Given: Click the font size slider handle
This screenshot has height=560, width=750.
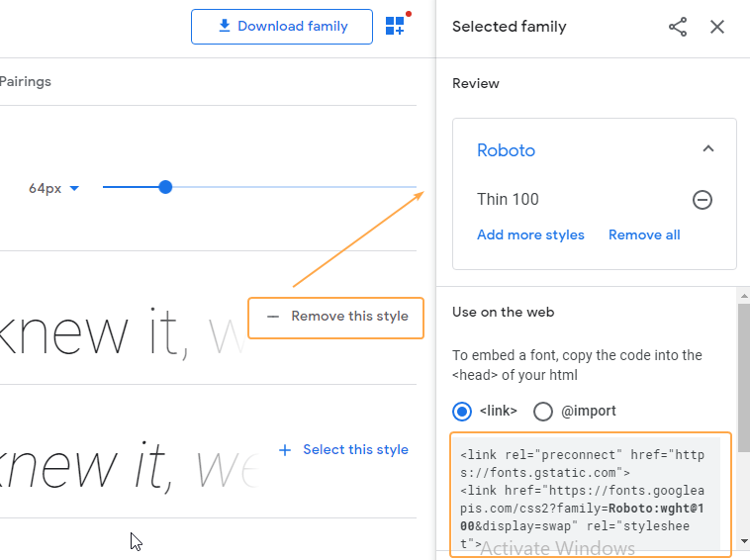Looking at the screenshot, I should (165, 187).
